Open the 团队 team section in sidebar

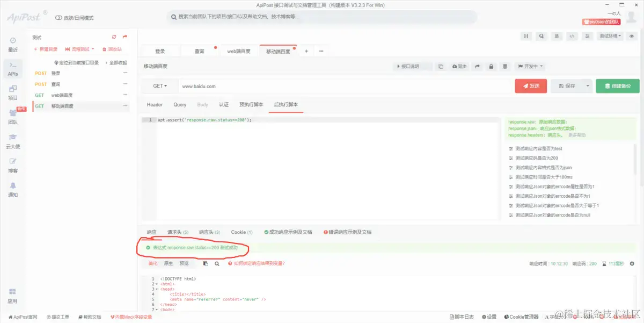tap(13, 117)
